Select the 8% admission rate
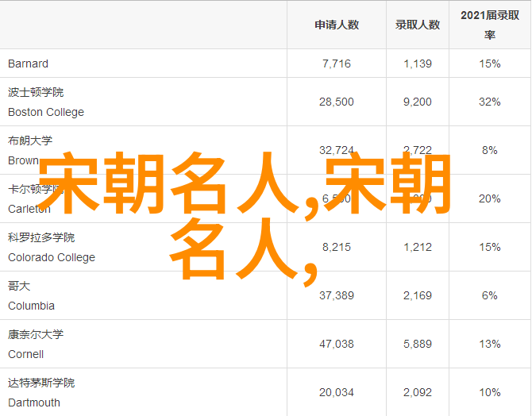This screenshot has width=532, height=416. (490, 150)
